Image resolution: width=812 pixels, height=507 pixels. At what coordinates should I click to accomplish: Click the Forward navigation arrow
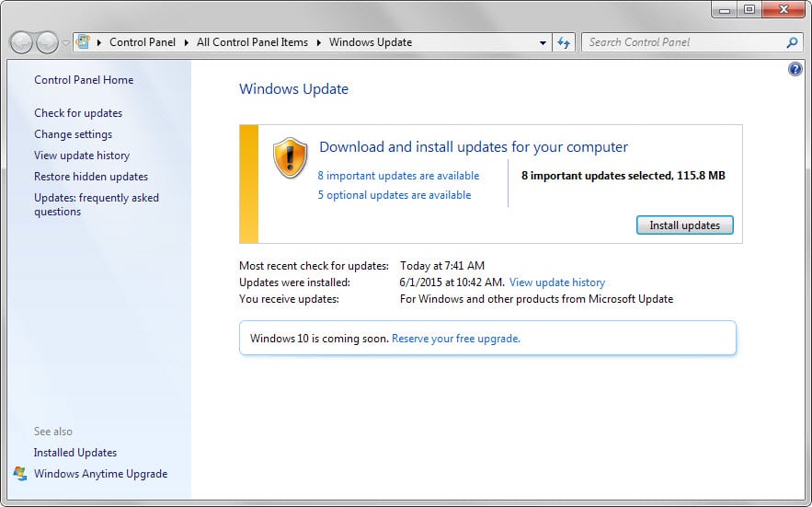coord(47,42)
